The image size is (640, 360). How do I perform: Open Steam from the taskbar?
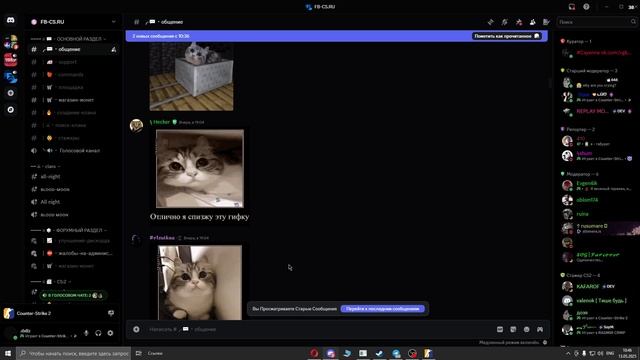coord(379,353)
